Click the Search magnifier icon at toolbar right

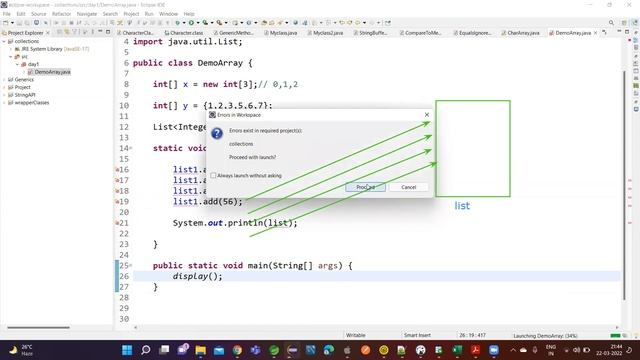611,23
